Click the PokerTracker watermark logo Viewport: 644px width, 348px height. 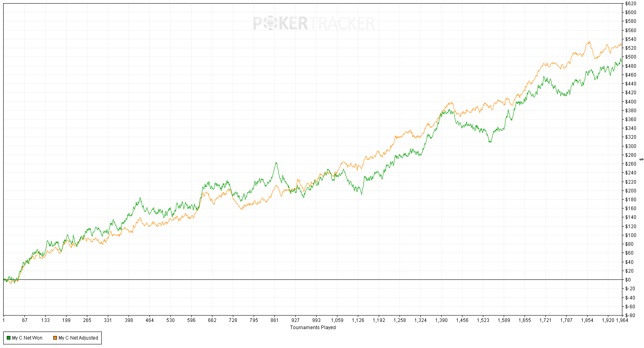tap(313, 23)
